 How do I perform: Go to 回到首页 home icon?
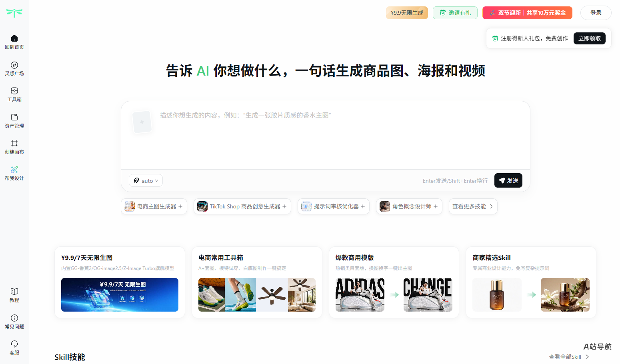tap(14, 38)
